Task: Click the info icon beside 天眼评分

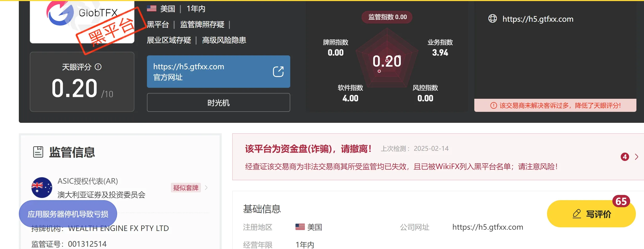Action: point(98,67)
